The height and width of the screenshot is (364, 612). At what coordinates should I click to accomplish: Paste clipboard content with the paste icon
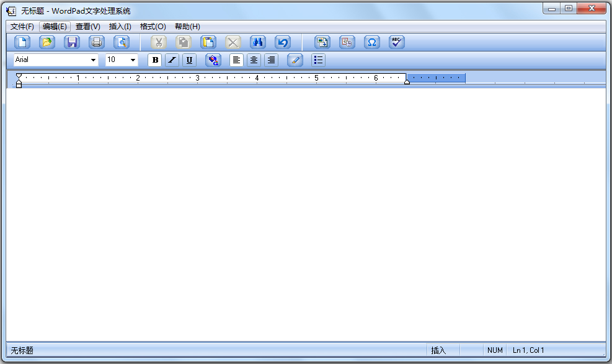click(208, 42)
